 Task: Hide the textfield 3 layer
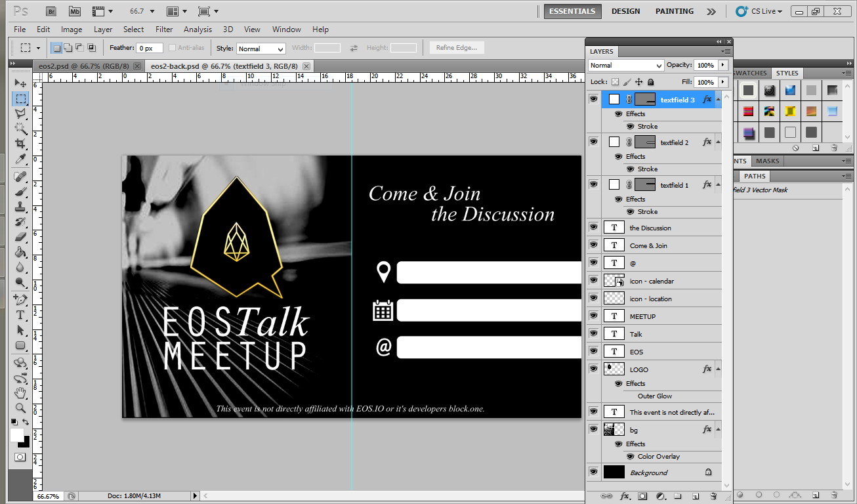click(593, 99)
